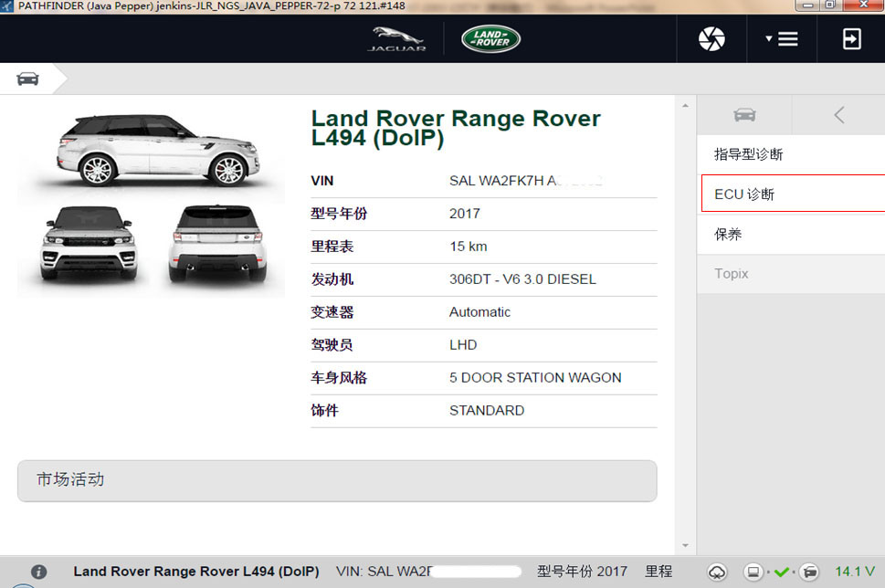This screenshot has width=885, height=588.
Task: Open the camera shutter snapshot icon
Action: point(711,39)
